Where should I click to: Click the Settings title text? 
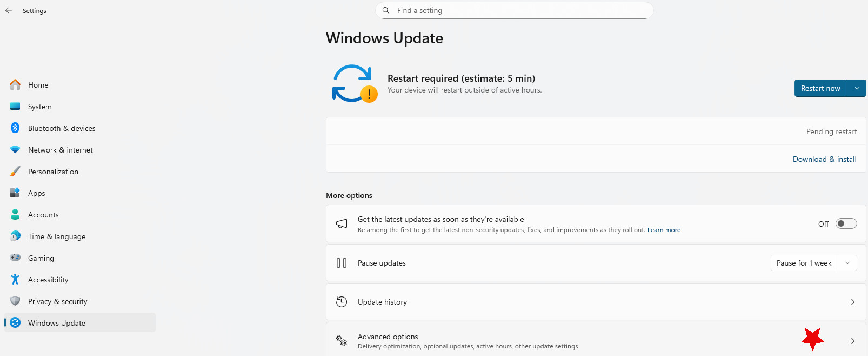35,11
